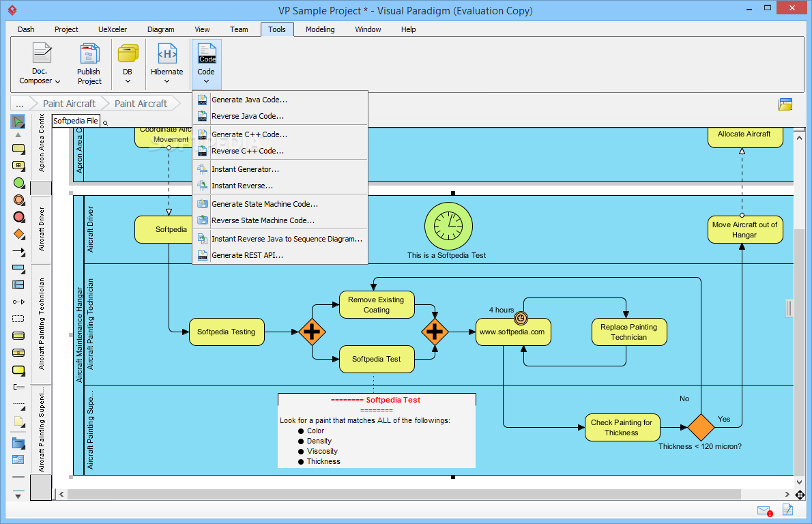Expand the Hibernate dropdown arrow
The image size is (812, 524).
point(166,81)
